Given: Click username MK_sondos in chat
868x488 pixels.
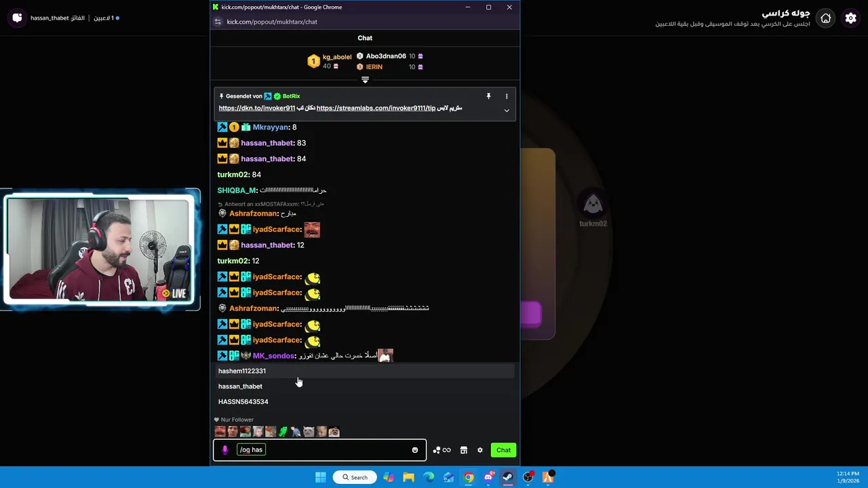Looking at the screenshot, I should pyautogui.click(x=273, y=356).
